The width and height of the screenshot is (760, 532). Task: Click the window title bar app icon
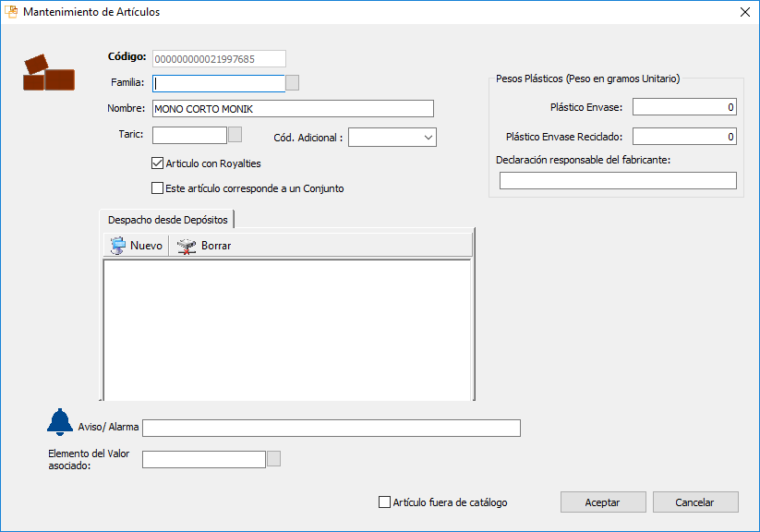click(x=12, y=12)
